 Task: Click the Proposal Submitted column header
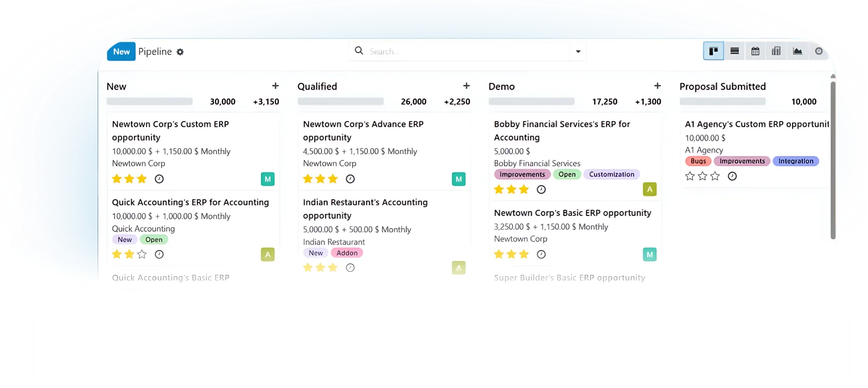click(x=723, y=86)
